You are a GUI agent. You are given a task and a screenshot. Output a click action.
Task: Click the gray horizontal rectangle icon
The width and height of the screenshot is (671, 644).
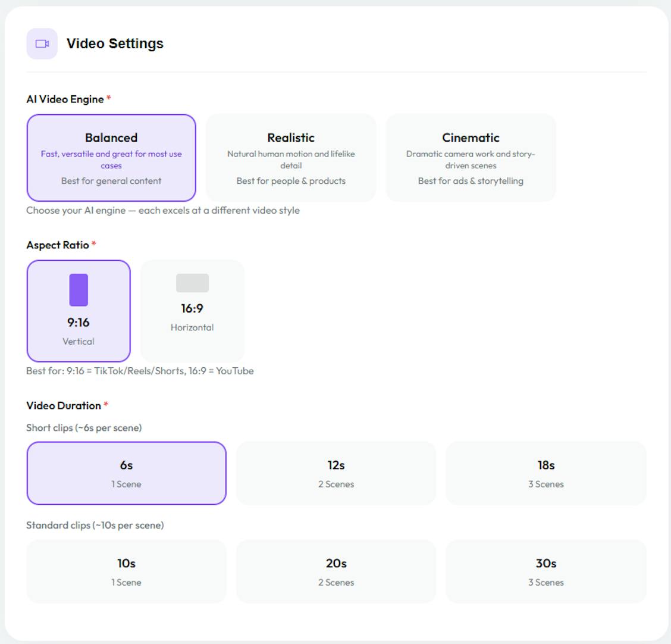192,283
